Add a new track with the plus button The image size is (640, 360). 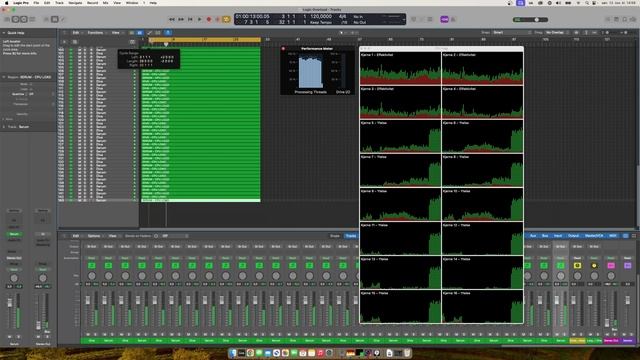click(x=64, y=42)
